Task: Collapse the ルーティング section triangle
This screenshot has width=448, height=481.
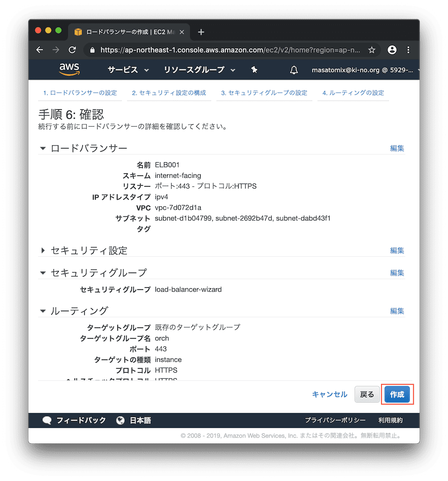Action: [43, 311]
